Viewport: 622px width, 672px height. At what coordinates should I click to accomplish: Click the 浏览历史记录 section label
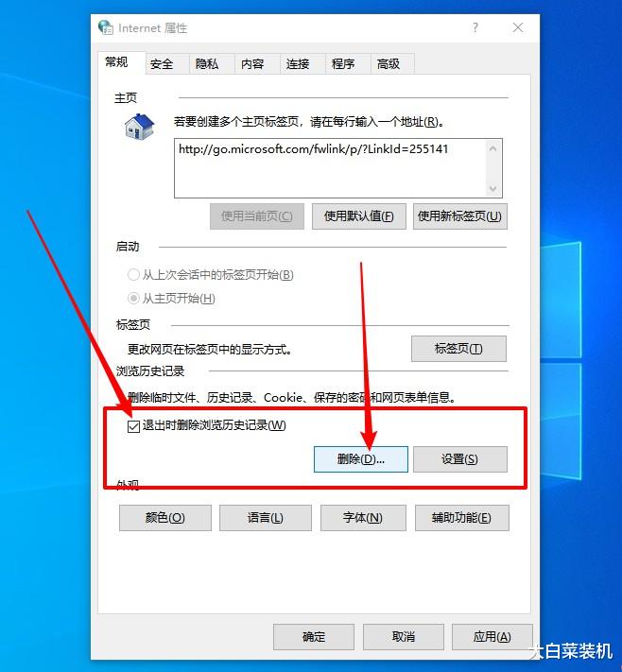click(x=150, y=371)
